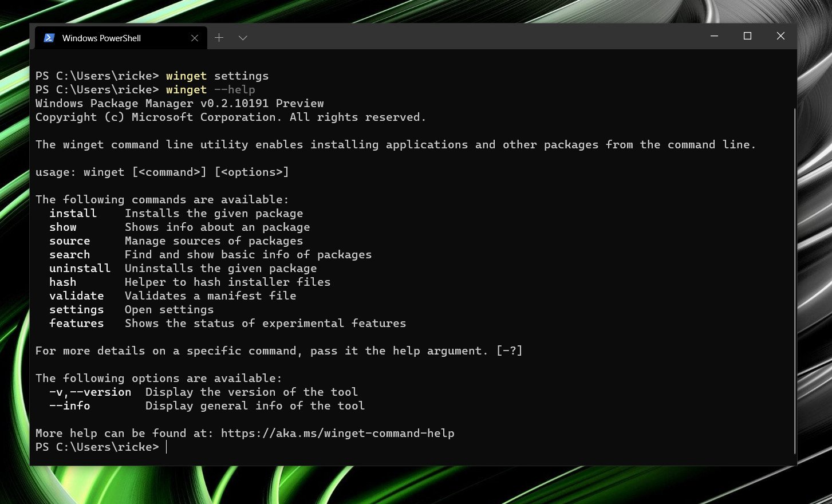
Task: Click the 'search' command text
Action: (x=69, y=254)
